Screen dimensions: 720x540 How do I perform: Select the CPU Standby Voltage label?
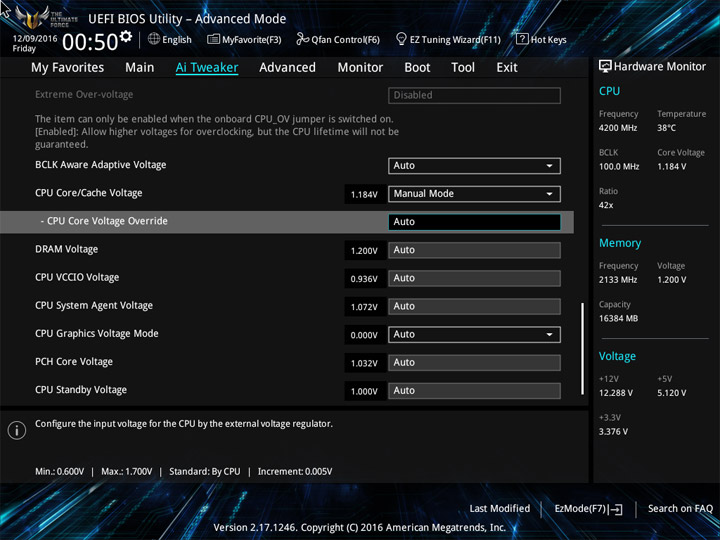pos(81,390)
